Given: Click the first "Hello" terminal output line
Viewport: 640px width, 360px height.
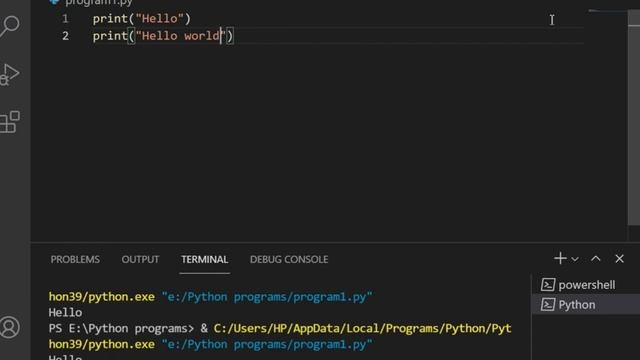Looking at the screenshot, I should tap(65, 313).
